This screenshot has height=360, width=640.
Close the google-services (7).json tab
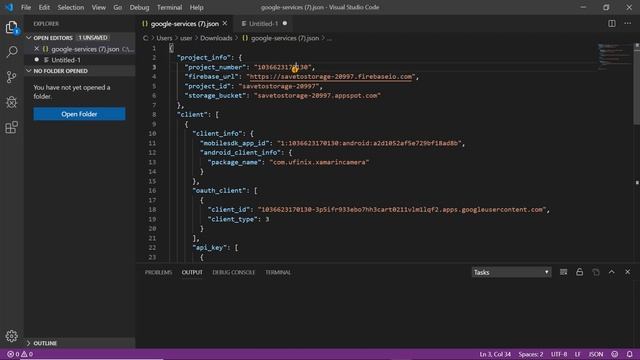[225, 24]
